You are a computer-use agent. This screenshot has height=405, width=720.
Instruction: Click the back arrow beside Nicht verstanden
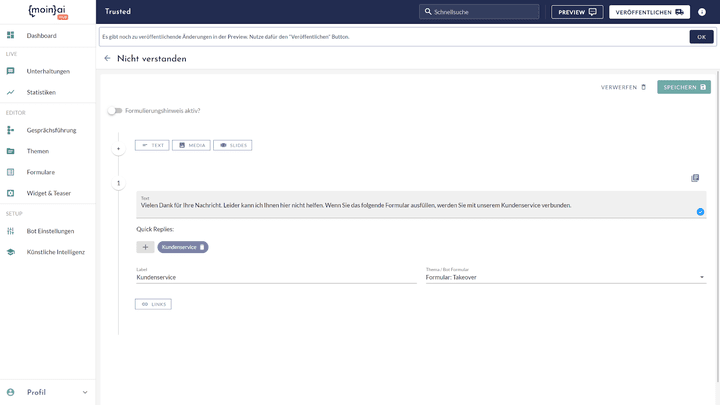pos(108,59)
